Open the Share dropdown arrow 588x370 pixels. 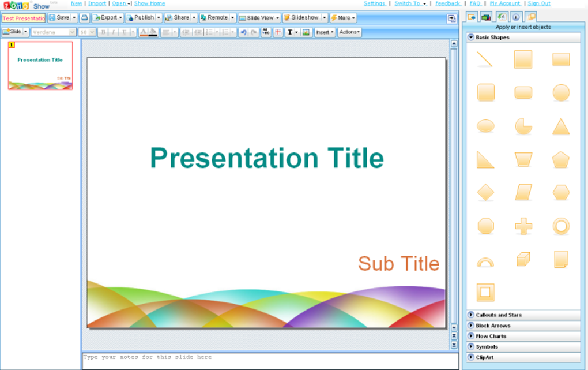[194, 18]
